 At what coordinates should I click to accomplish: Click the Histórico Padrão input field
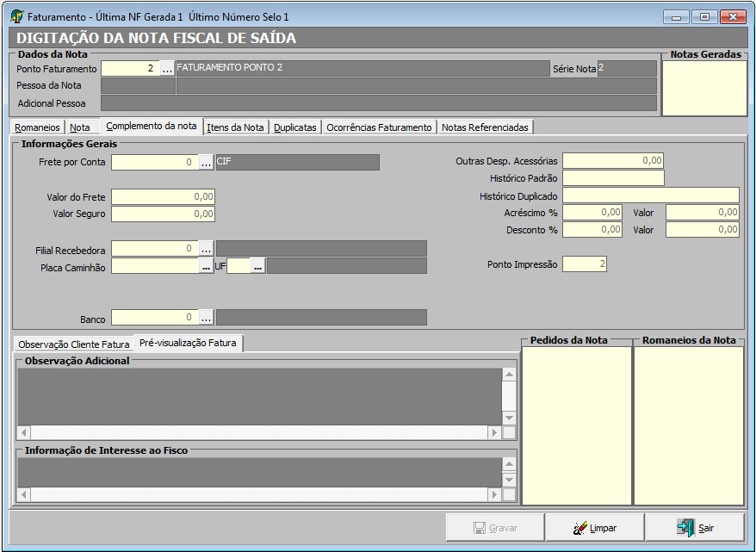(x=613, y=178)
